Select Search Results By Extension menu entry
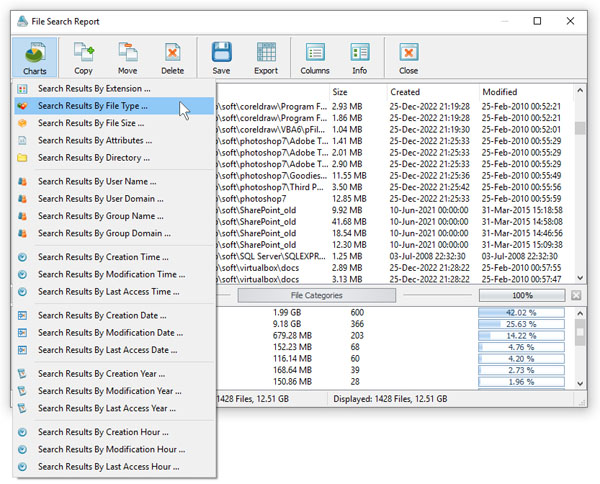 click(114, 89)
